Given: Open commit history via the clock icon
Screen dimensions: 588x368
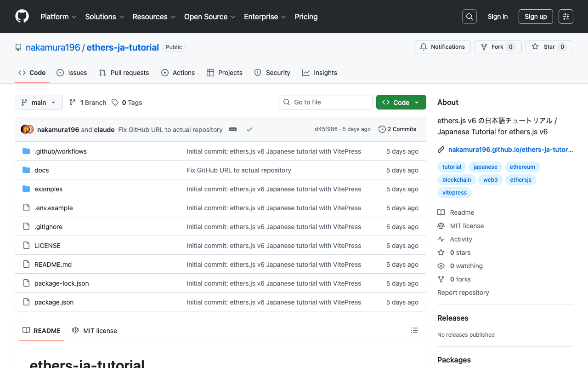Looking at the screenshot, I should point(382,129).
